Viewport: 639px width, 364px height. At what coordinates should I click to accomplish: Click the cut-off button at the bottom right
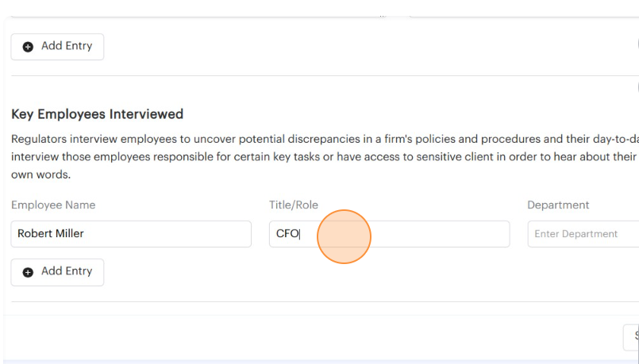632,337
